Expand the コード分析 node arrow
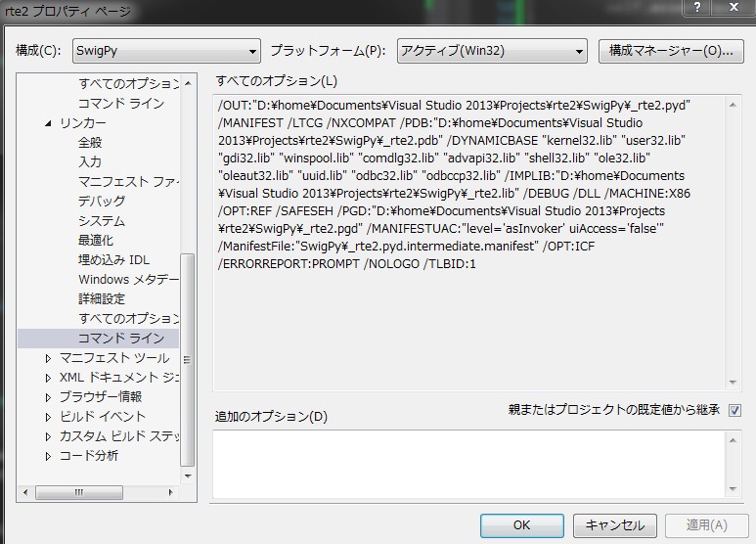This screenshot has width=756, height=544. coord(48,456)
